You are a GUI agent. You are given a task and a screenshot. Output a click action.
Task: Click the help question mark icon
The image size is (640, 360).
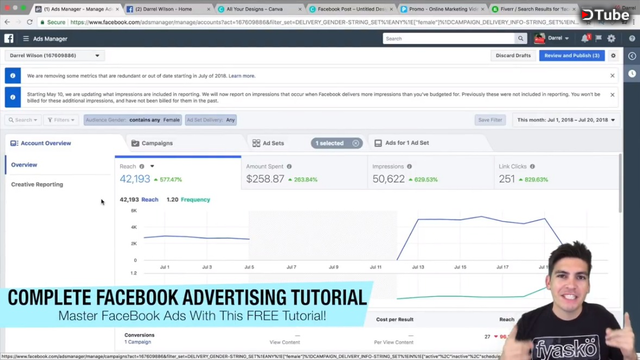coord(632,38)
